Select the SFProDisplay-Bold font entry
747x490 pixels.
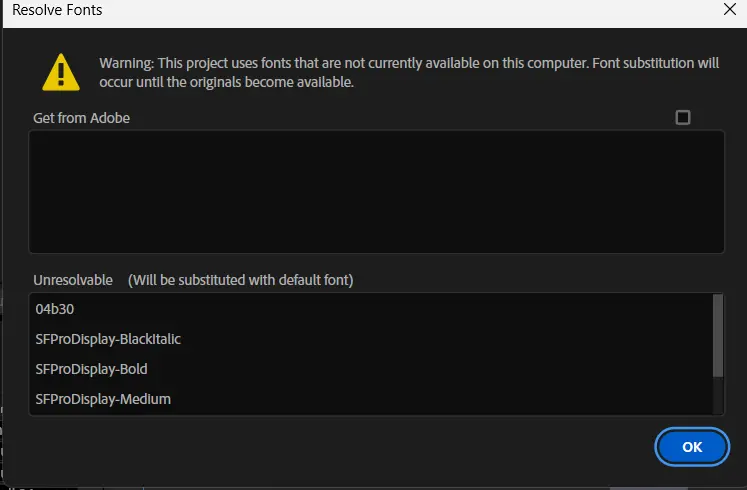coord(91,369)
